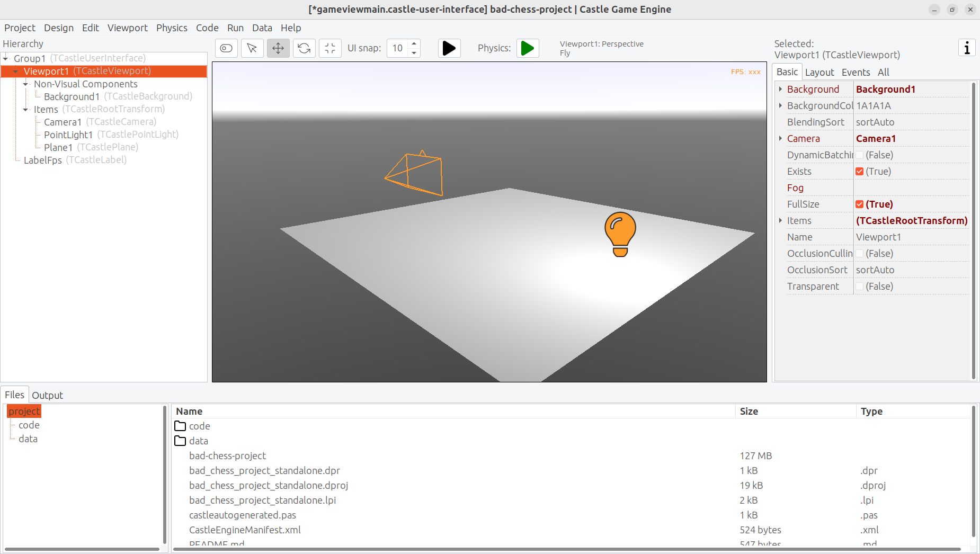Run the project with black play button
The width and height of the screenshot is (980, 554).
(x=449, y=48)
